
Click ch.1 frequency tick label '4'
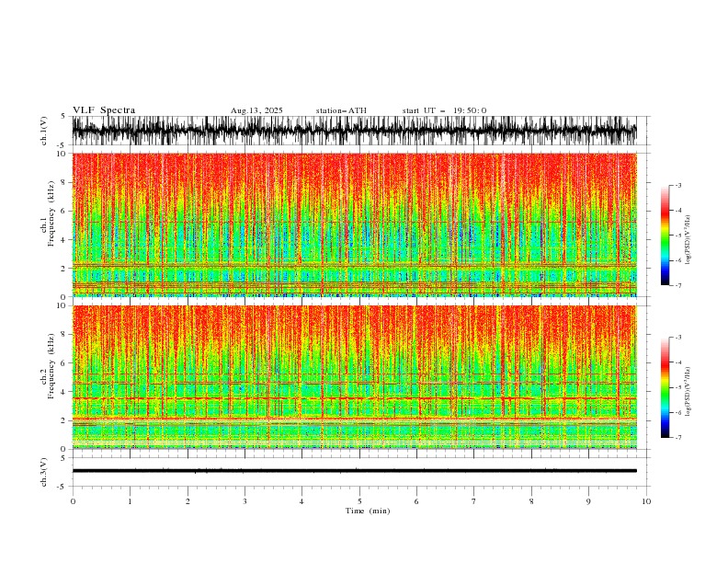pos(65,240)
